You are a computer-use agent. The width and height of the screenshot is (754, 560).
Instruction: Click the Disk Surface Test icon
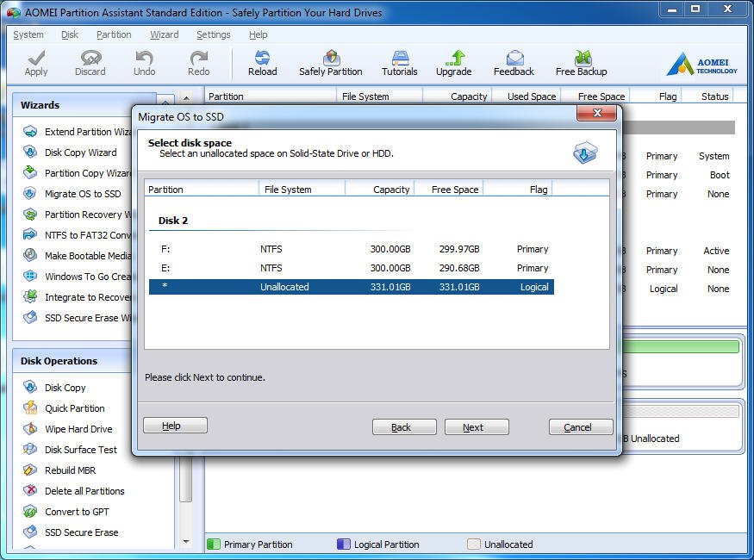[x=30, y=449]
